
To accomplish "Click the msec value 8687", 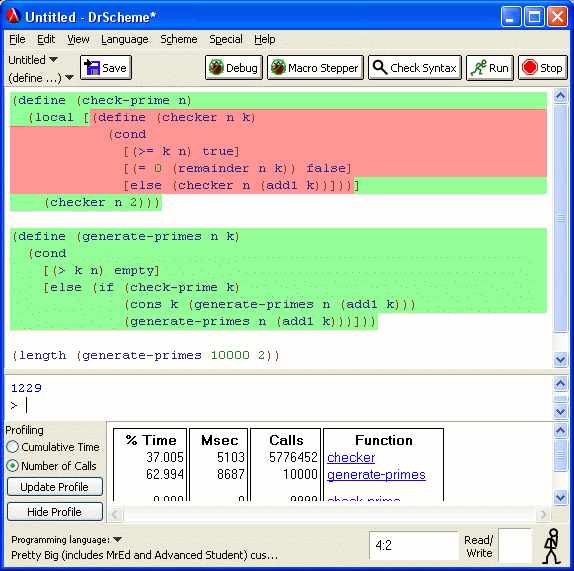I will tap(231, 474).
